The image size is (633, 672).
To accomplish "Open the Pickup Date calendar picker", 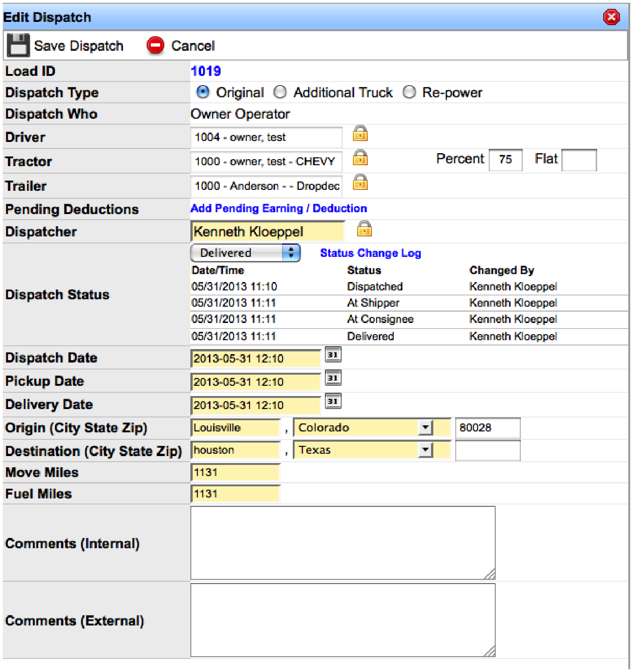I will pos(333,378).
